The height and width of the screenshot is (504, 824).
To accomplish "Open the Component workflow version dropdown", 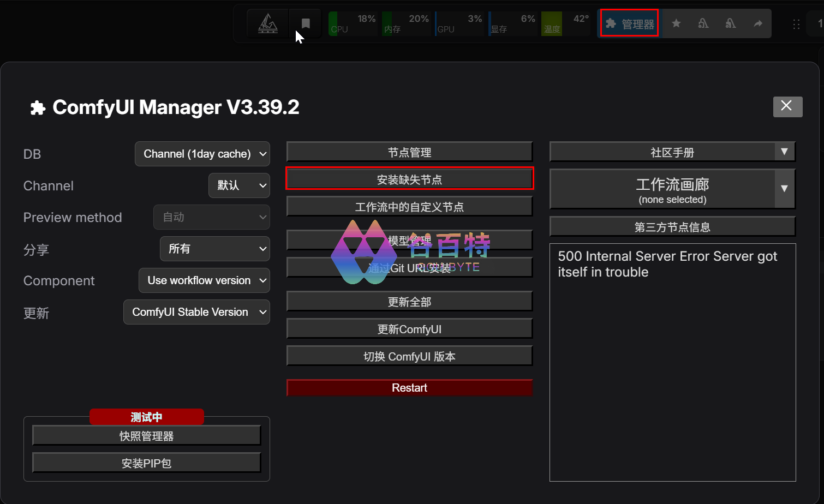I will click(205, 280).
